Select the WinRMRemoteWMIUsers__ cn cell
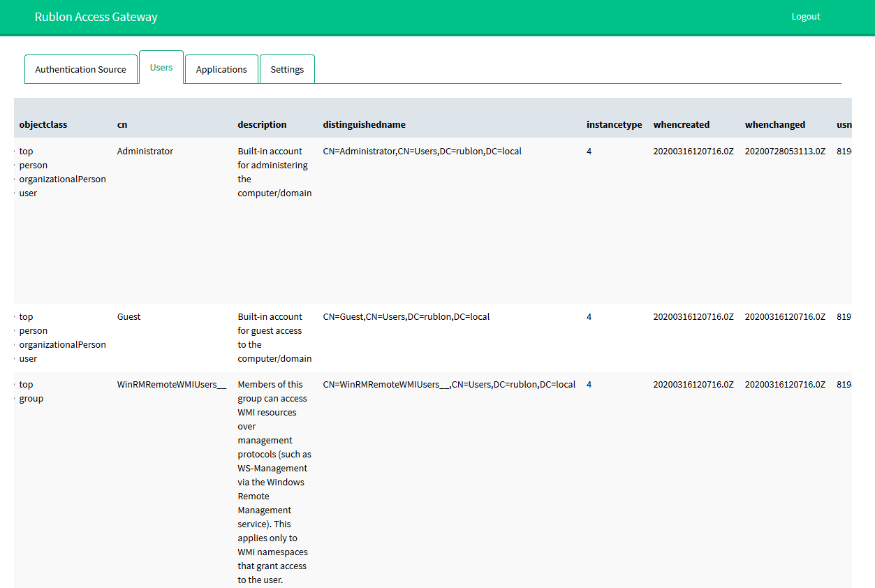 (x=172, y=385)
